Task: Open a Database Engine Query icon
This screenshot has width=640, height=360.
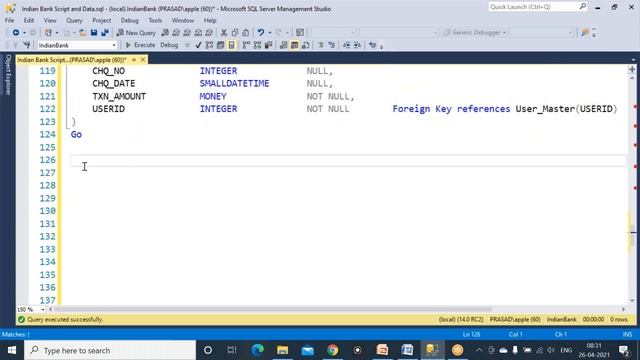Action: coord(165,33)
